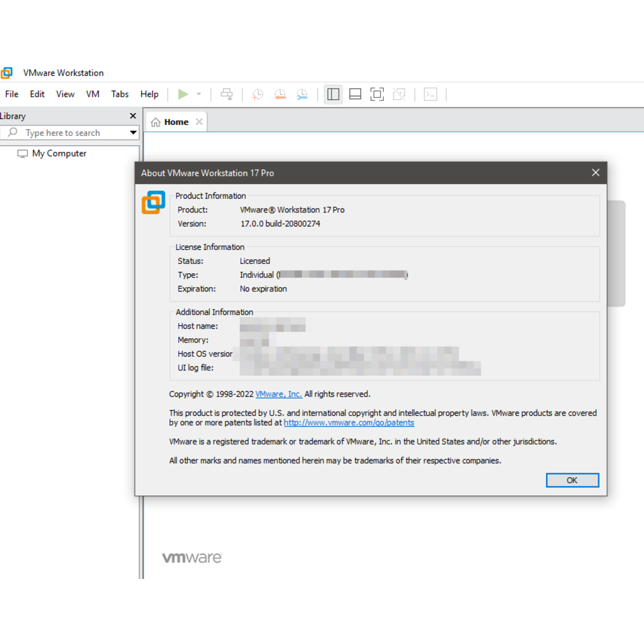The image size is (644, 644).
Task: Open the VM menu
Action: pyautogui.click(x=93, y=94)
